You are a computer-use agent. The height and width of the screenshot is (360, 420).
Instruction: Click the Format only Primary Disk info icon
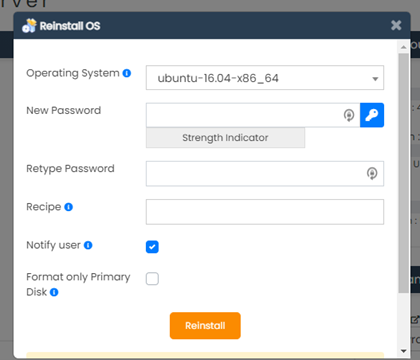click(54, 292)
